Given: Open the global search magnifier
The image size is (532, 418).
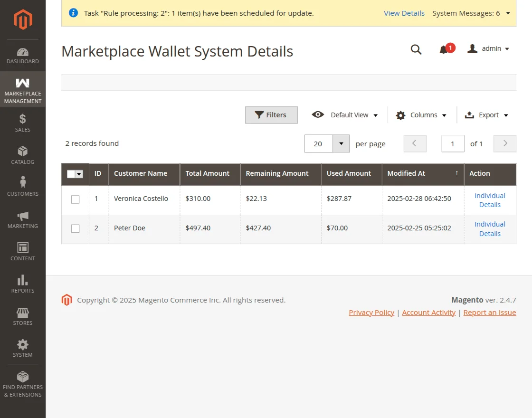Looking at the screenshot, I should [416, 49].
